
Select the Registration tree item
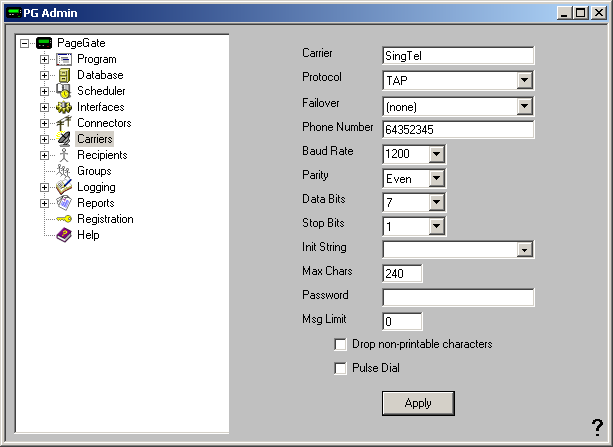[105, 219]
